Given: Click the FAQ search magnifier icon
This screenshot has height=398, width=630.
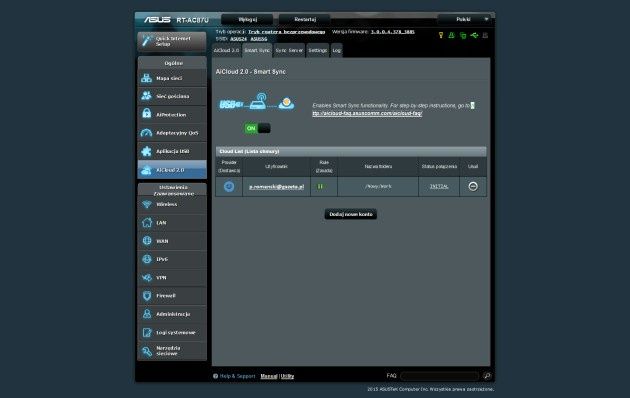Looking at the screenshot, I should coord(487,376).
